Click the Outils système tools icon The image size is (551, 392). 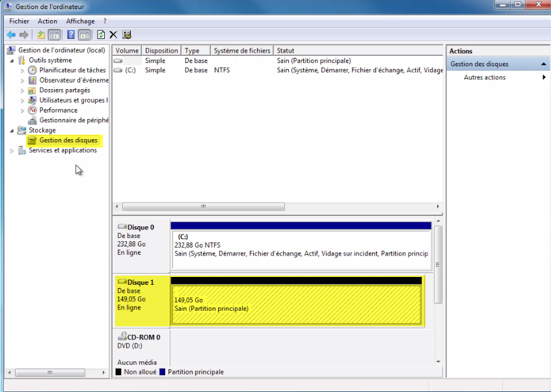(21, 60)
